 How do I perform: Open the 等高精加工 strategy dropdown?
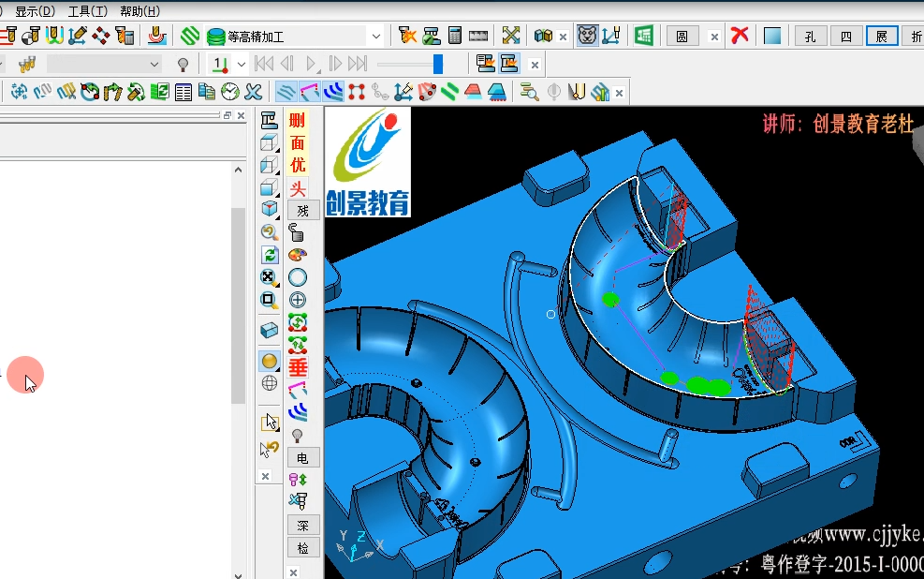click(376, 37)
